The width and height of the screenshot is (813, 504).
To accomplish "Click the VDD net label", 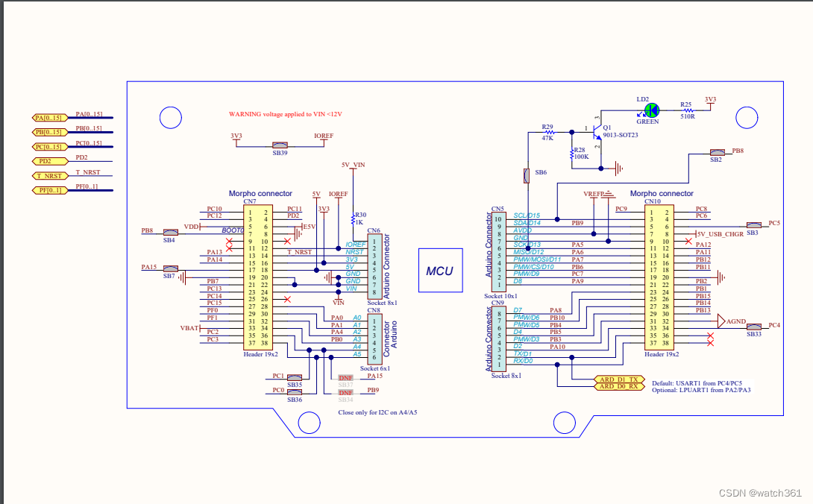I will (x=192, y=227).
